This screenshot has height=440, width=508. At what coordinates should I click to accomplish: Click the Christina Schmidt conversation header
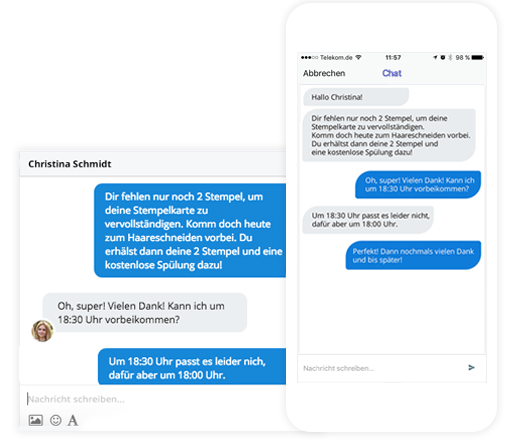[x=153, y=164]
